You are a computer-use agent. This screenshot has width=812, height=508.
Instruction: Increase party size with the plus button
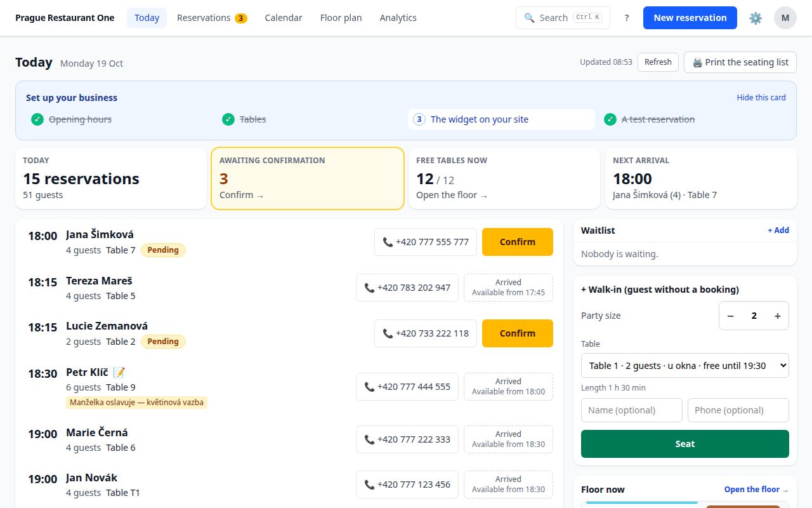click(x=777, y=316)
